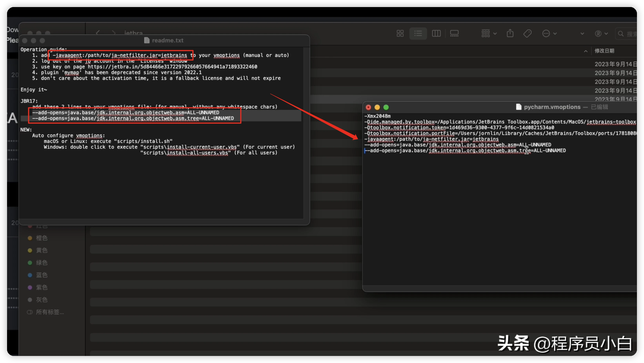Click the Finder search magnifier
Viewport: 644px width, 363px height.
pos(620,34)
